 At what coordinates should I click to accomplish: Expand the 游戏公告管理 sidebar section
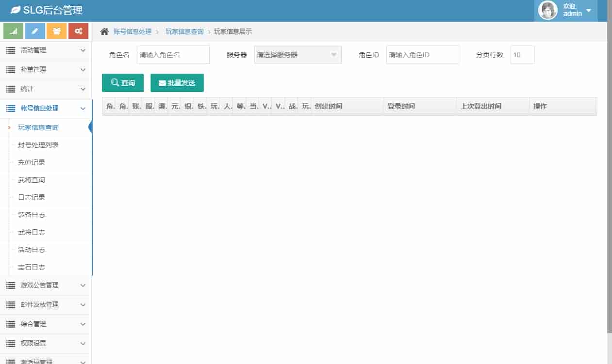pos(46,285)
